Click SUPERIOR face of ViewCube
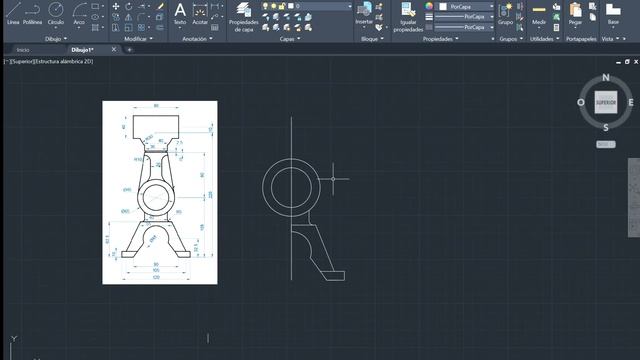The height and width of the screenshot is (360, 640). (606, 102)
